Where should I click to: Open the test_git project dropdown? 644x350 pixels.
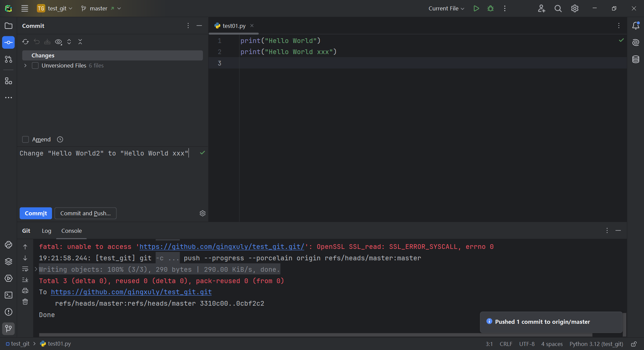tap(55, 8)
